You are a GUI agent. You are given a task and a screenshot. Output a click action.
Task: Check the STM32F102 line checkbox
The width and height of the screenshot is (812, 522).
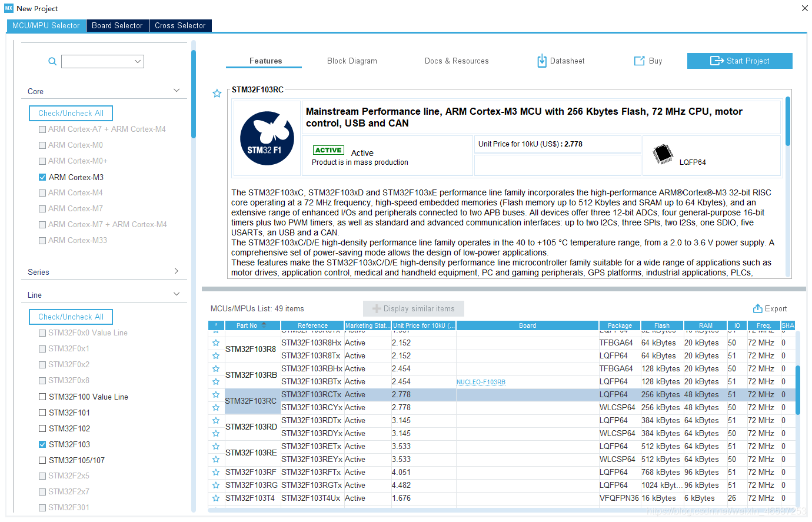click(42, 428)
